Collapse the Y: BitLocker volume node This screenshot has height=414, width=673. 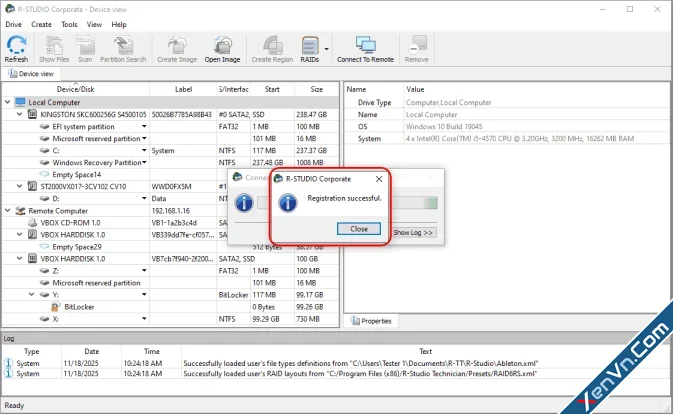tap(31, 294)
